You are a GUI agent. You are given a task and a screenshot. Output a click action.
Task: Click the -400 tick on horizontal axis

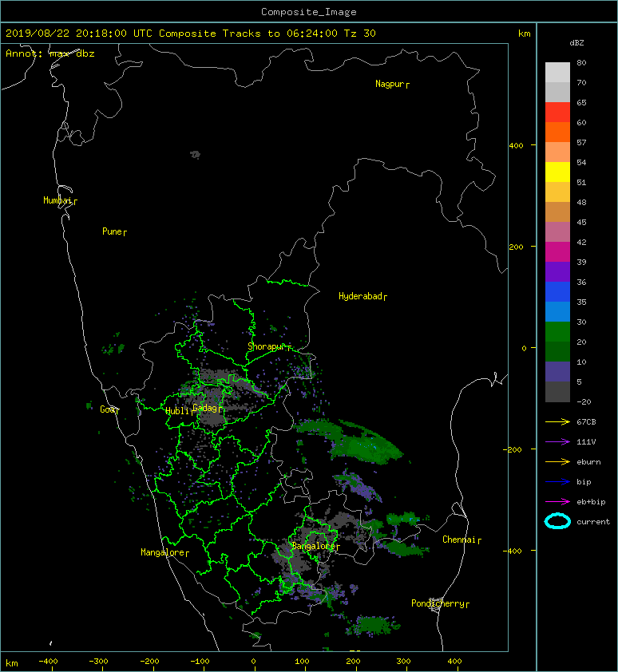(48, 662)
